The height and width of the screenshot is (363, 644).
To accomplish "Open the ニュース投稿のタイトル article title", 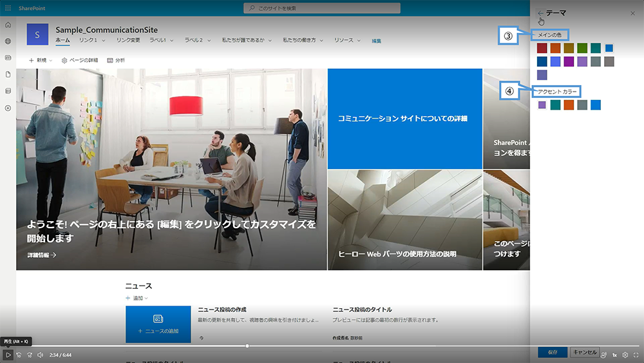I will click(362, 309).
